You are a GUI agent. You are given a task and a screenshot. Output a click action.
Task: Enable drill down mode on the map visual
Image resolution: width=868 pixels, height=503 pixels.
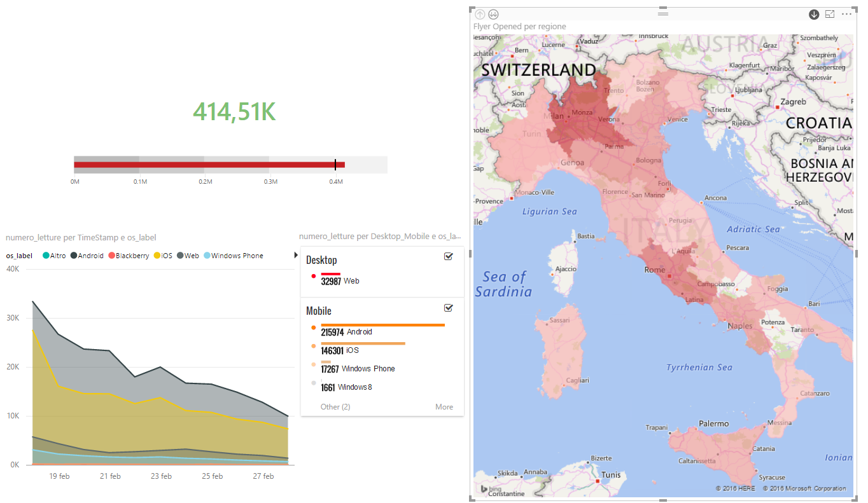(814, 14)
